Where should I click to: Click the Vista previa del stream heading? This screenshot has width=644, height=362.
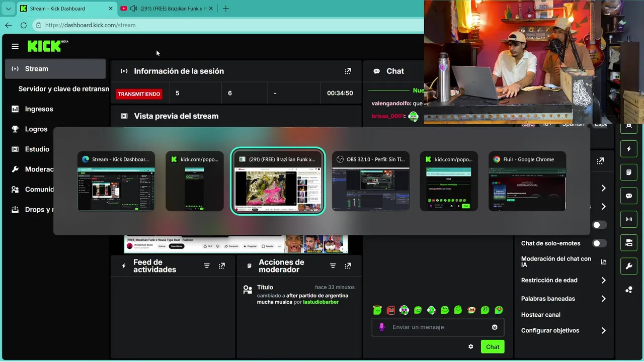click(176, 116)
